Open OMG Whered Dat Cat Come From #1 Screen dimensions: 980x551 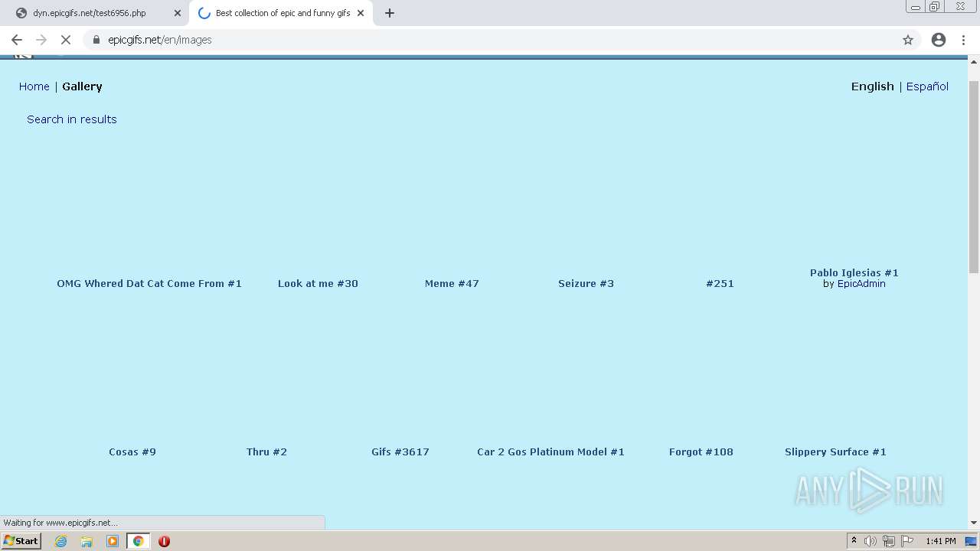149,283
